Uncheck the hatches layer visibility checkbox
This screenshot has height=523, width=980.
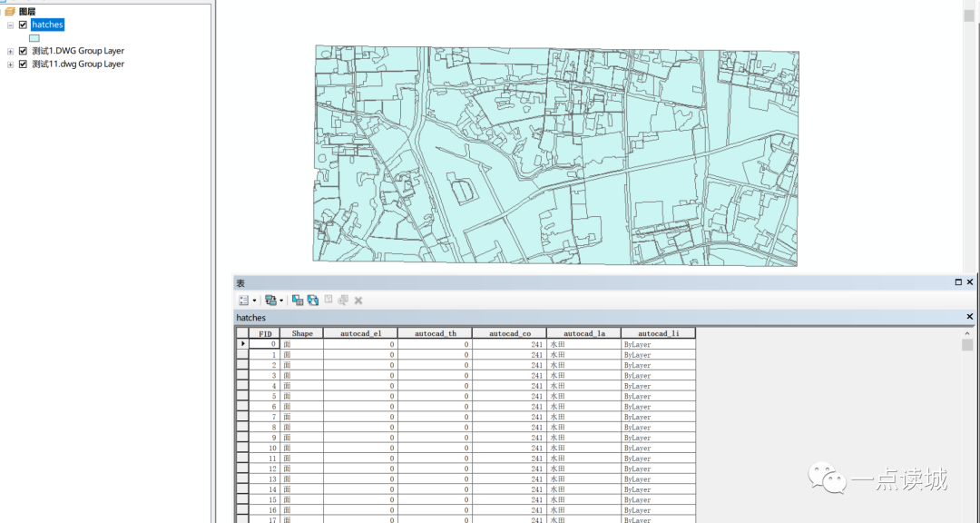click(x=23, y=25)
